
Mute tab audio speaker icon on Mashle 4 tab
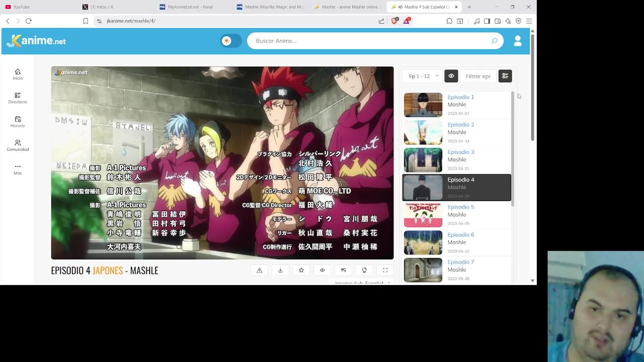pyautogui.click(x=400, y=7)
